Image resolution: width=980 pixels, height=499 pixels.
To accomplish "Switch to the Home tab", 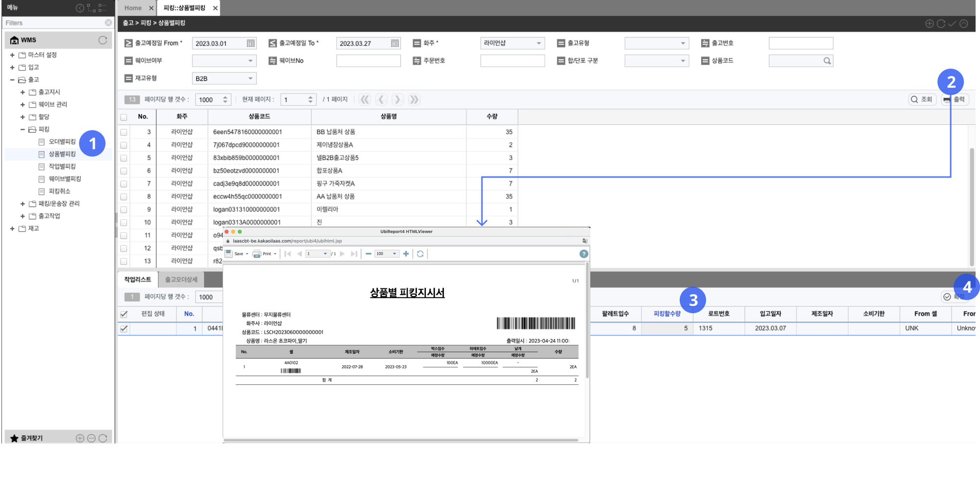I will [133, 8].
